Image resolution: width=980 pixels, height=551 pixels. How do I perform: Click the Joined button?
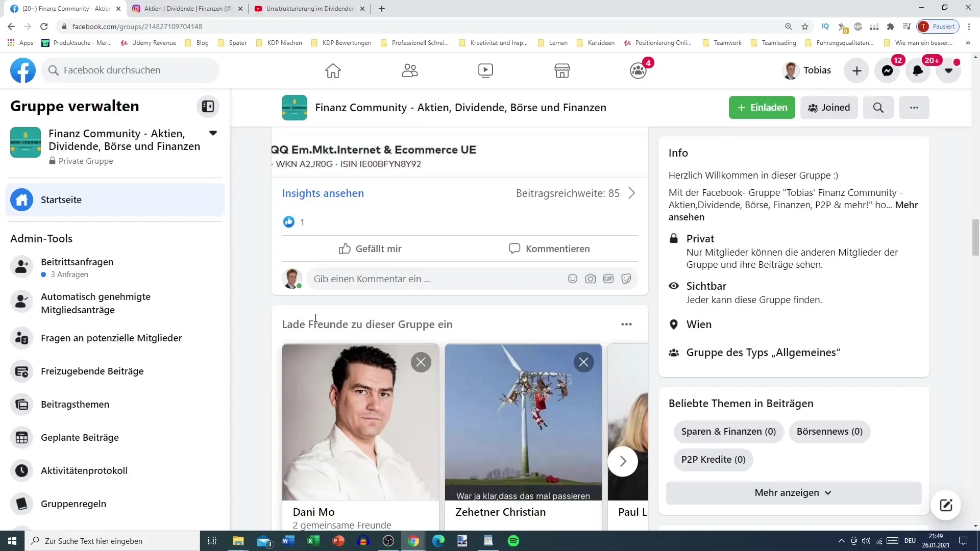coord(829,107)
